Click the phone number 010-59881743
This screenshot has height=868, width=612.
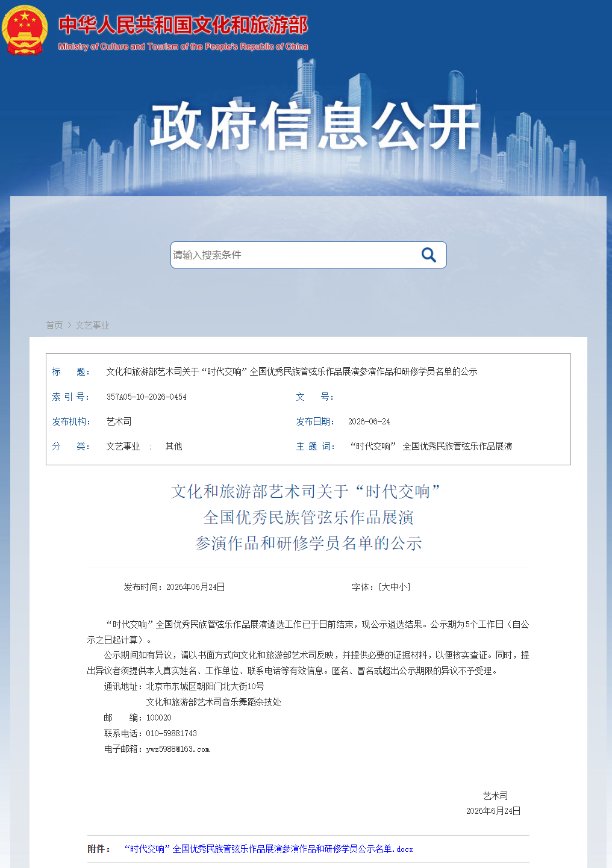(x=171, y=733)
